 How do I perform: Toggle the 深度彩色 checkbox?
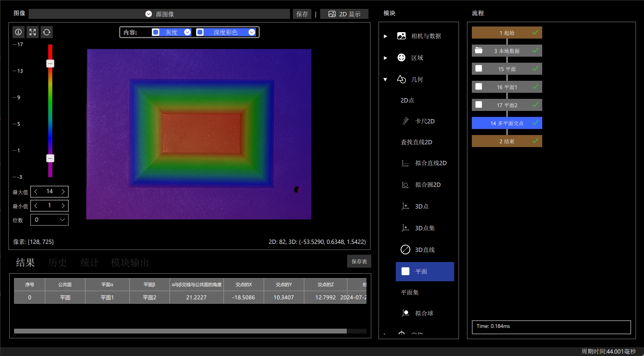point(200,32)
